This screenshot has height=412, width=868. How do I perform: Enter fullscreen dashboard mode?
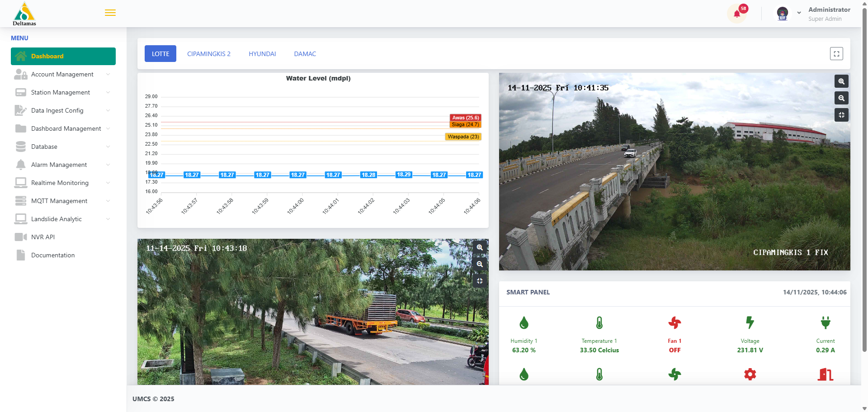pos(836,53)
